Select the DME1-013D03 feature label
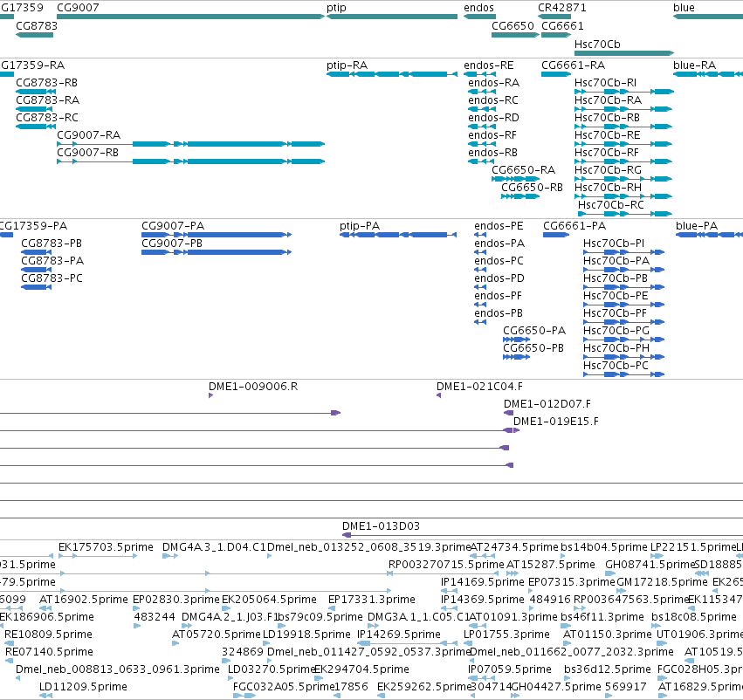 pos(381,526)
